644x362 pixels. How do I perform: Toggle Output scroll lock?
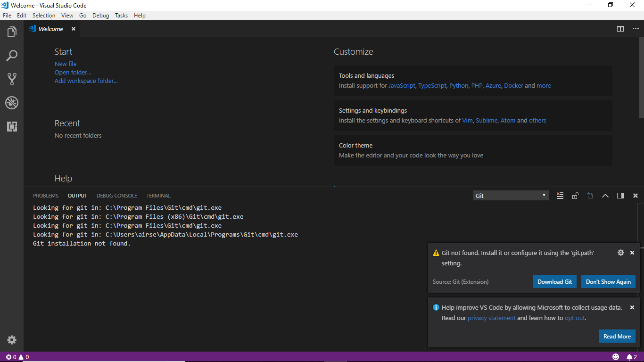point(575,196)
